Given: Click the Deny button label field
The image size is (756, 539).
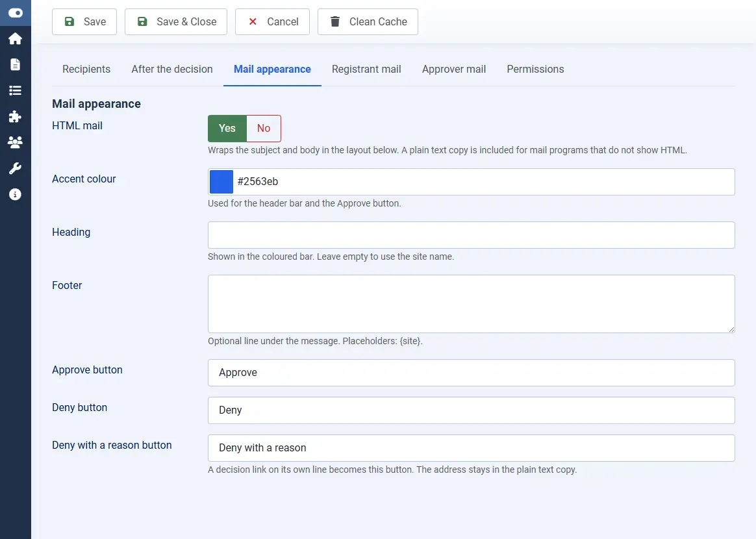Looking at the screenshot, I should [x=471, y=410].
